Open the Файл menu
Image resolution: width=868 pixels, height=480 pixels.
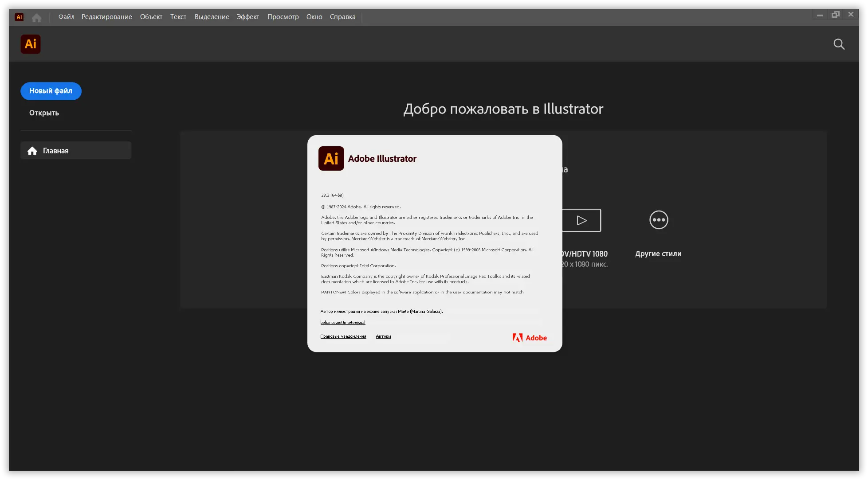(x=66, y=17)
